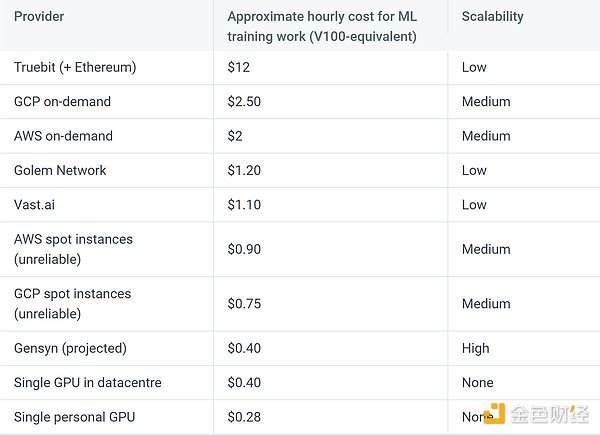Click the Scalability column header

click(x=492, y=17)
